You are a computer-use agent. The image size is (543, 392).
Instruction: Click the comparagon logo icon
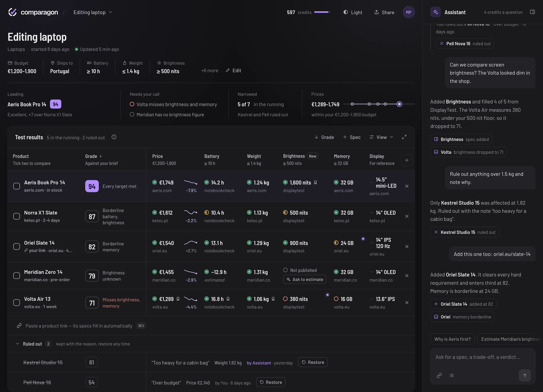(x=12, y=12)
